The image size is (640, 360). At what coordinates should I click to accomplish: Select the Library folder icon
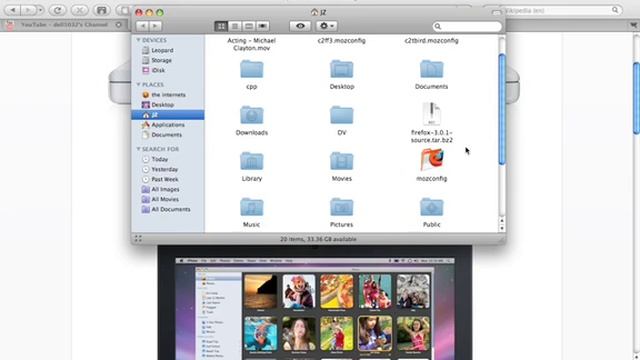(251, 161)
